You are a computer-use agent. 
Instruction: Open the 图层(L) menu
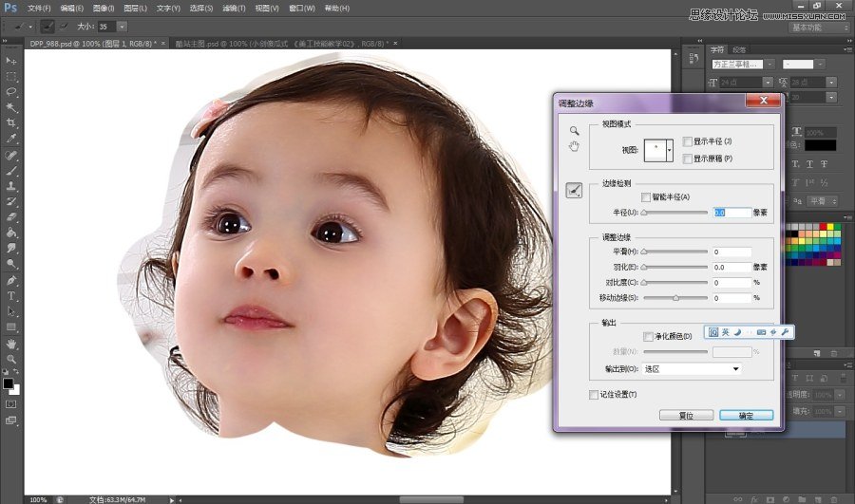click(135, 9)
